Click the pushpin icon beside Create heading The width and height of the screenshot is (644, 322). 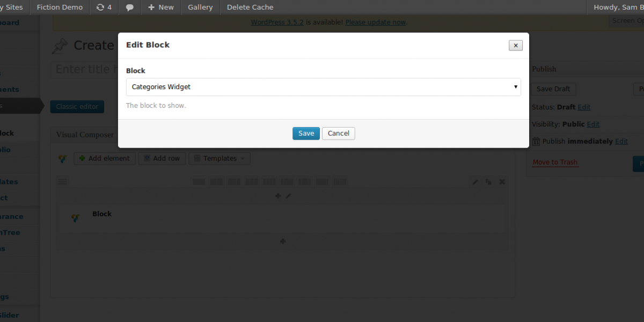coord(60,46)
